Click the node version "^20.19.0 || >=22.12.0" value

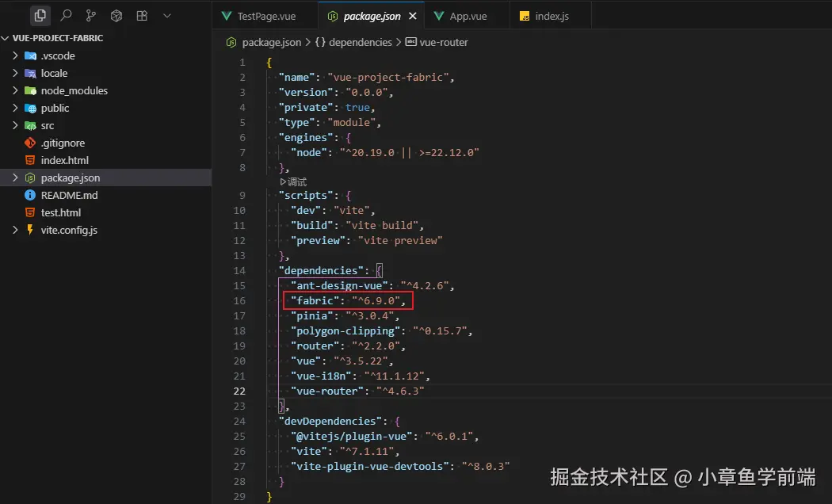coord(410,153)
